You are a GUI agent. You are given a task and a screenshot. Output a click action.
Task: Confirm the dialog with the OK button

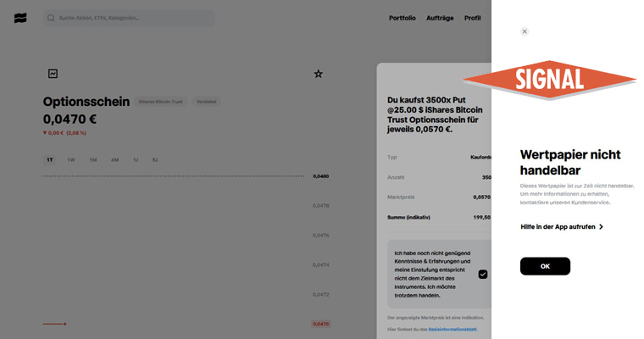click(545, 266)
